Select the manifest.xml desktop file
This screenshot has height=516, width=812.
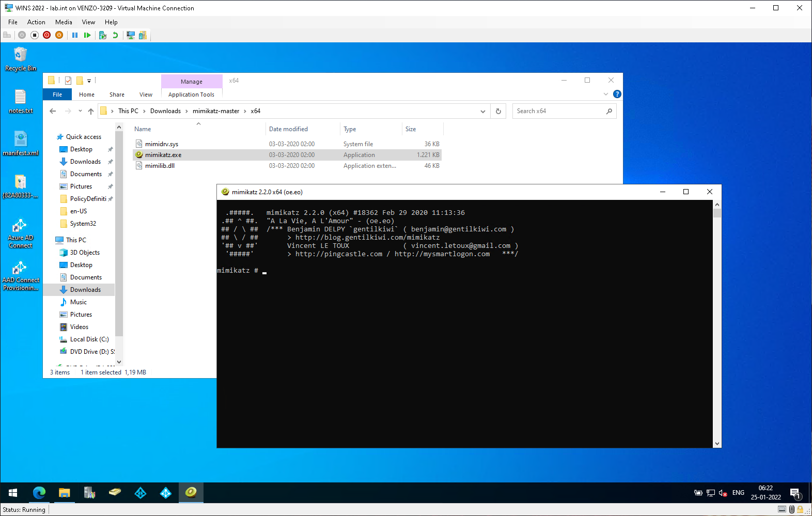pos(21,144)
